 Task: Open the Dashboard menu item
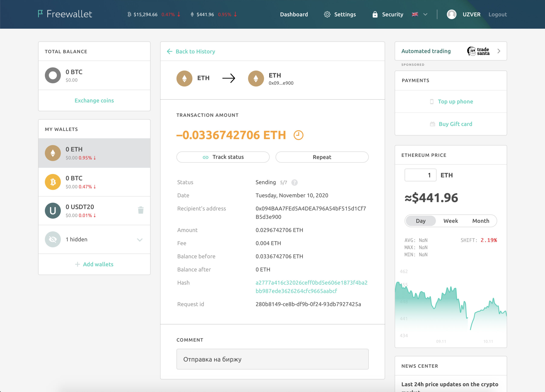tap(294, 14)
